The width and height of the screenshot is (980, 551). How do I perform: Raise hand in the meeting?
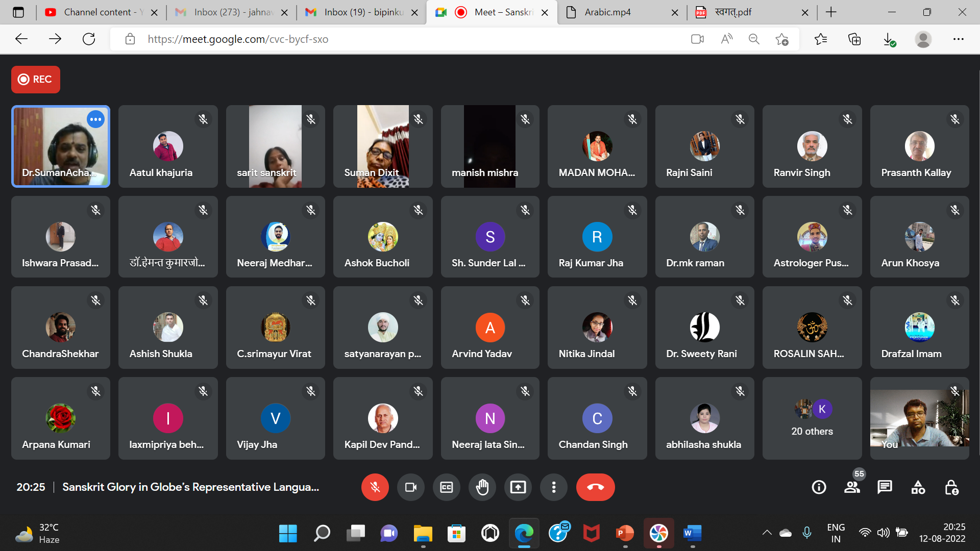pos(482,487)
